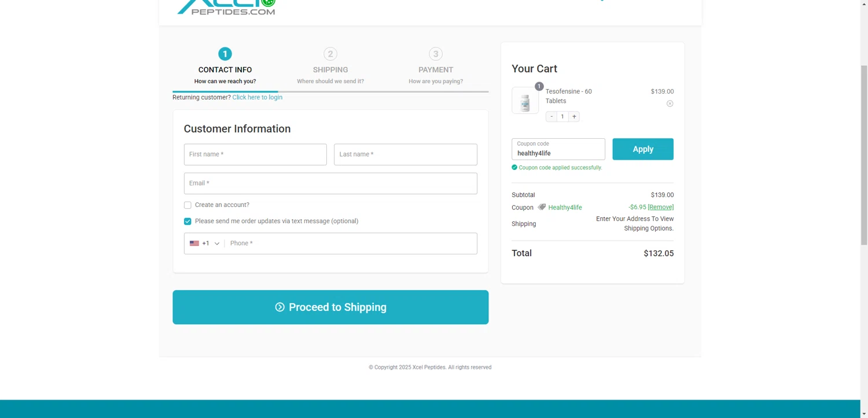Click the -$6.95 discount amount
The image size is (868, 418).
(x=637, y=207)
